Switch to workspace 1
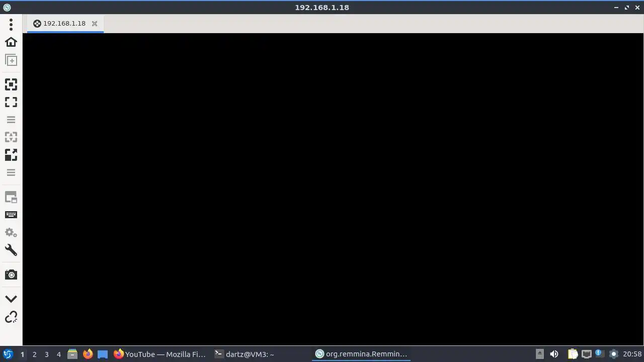This screenshot has width=644, height=362. pos(22,354)
